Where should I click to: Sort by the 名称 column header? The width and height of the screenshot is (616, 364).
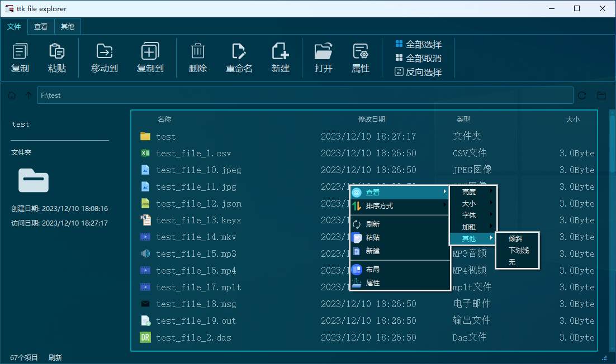pos(164,119)
